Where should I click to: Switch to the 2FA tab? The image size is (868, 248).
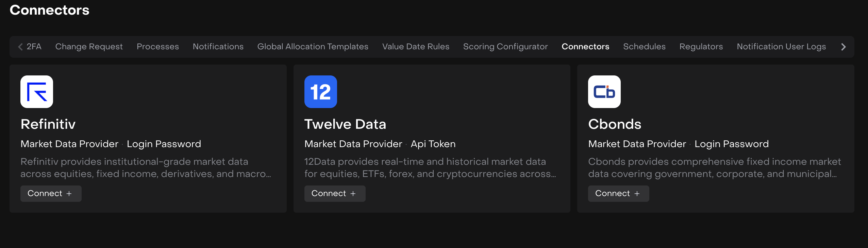(x=34, y=47)
